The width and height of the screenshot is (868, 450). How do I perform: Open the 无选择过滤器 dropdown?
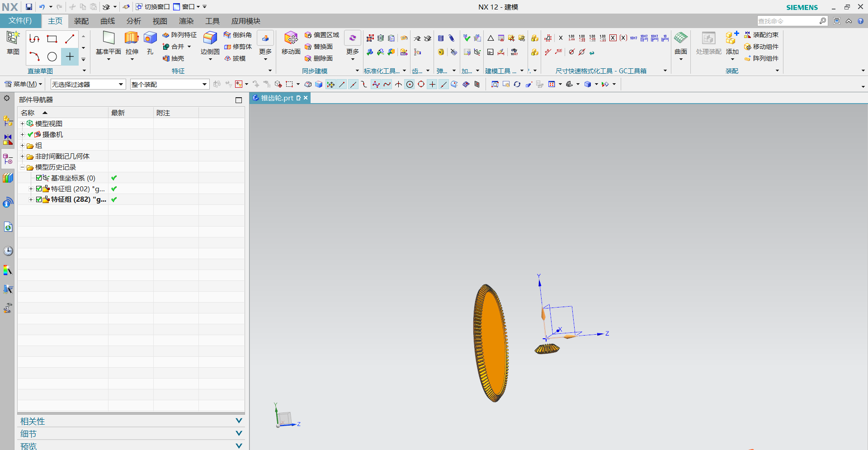click(x=88, y=84)
